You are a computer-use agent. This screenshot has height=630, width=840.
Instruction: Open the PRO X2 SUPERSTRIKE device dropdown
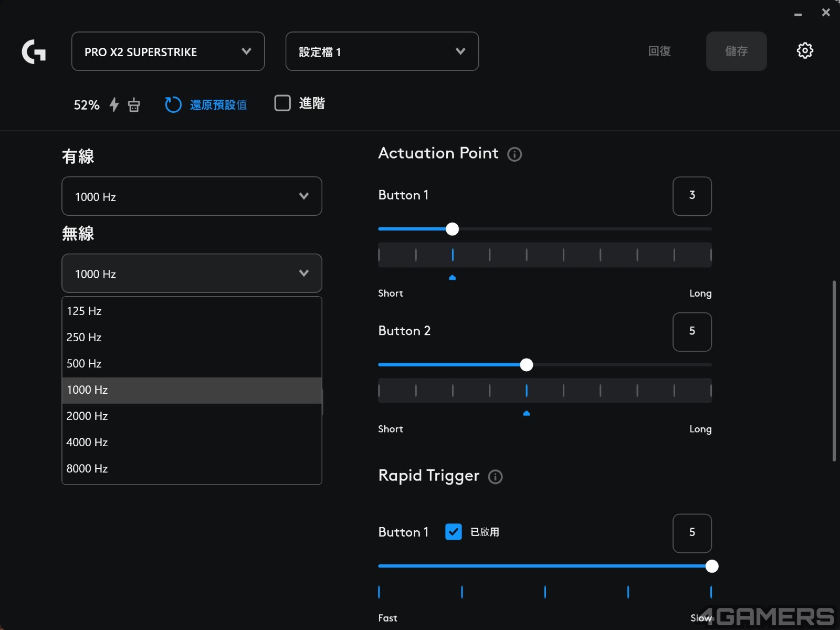coord(168,51)
